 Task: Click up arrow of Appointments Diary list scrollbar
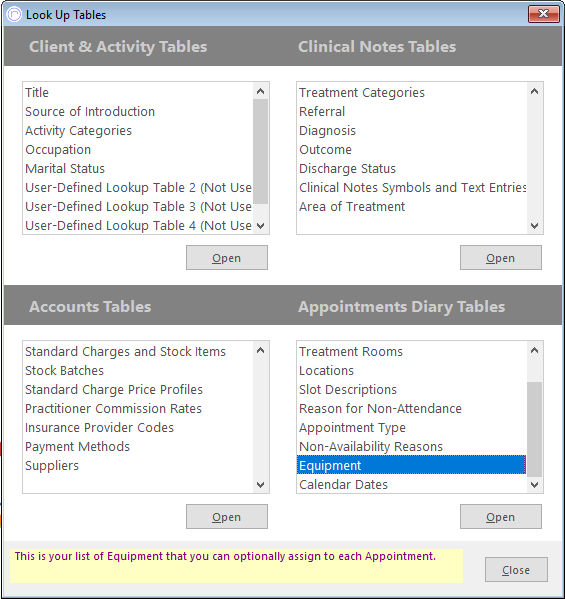(x=534, y=350)
